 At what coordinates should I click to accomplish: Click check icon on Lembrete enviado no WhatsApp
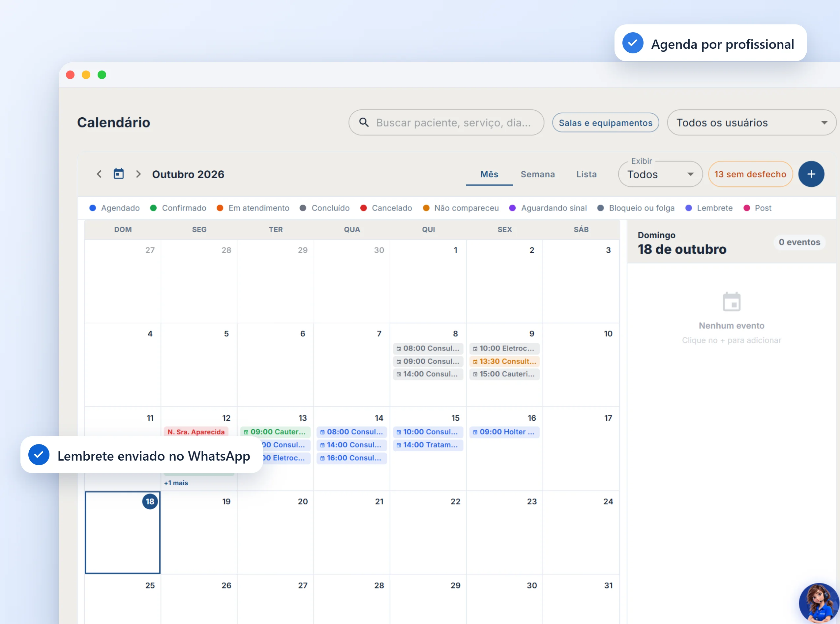point(39,455)
